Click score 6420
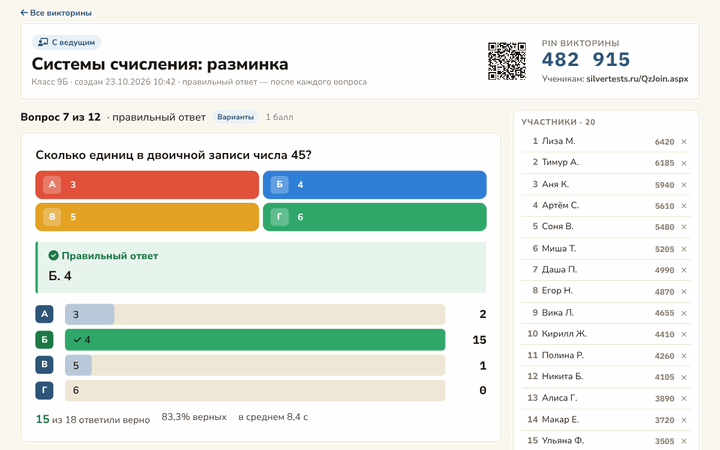720x450 pixels. [664, 142]
